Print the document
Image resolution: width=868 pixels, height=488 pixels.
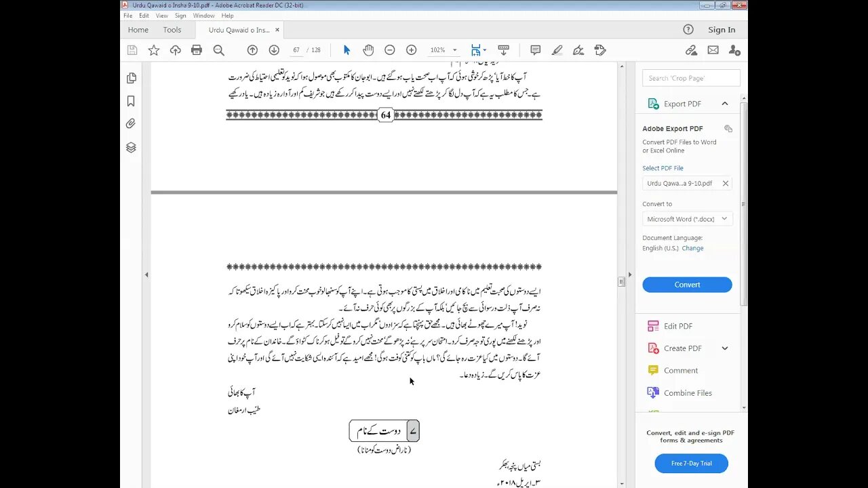coord(197,50)
